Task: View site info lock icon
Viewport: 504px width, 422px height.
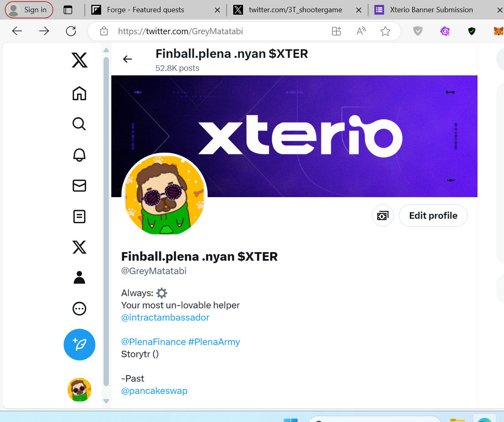Action: pos(104,31)
